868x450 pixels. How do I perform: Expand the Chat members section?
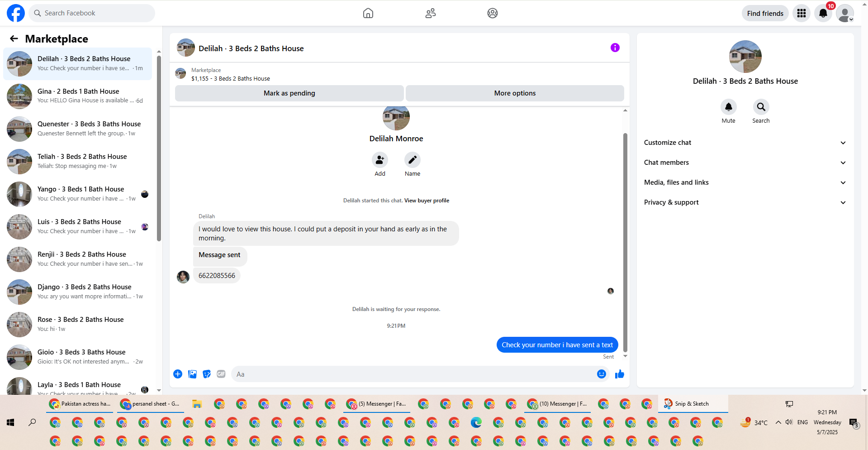coord(745,163)
